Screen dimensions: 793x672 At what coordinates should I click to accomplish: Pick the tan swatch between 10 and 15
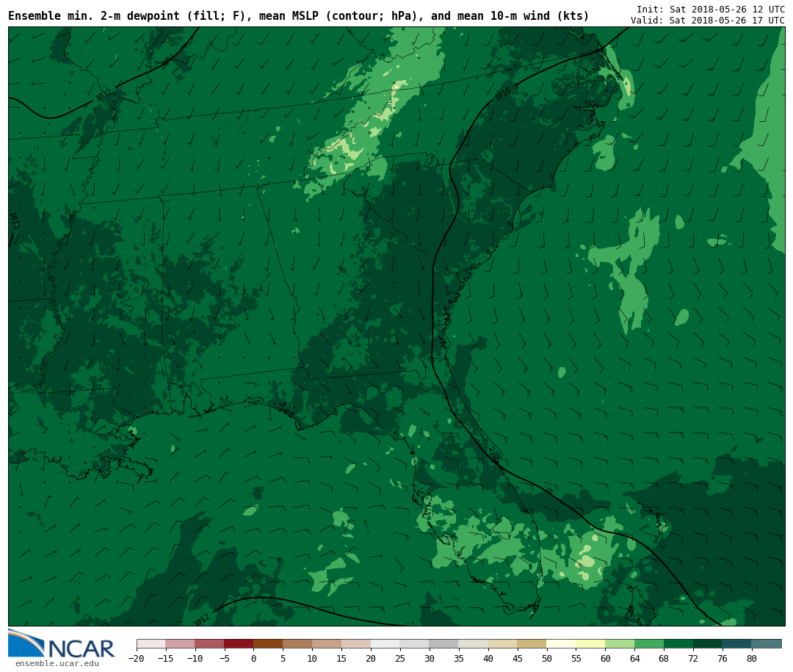tap(327, 644)
